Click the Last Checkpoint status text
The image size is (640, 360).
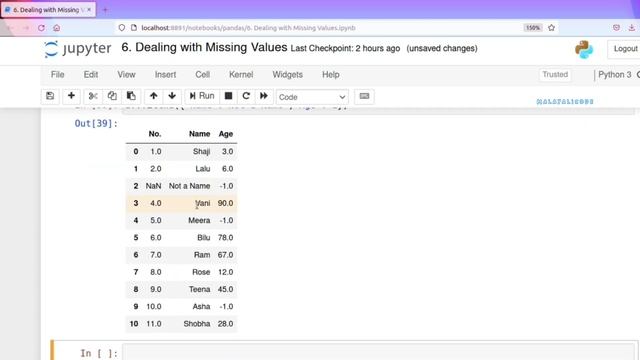point(345,49)
